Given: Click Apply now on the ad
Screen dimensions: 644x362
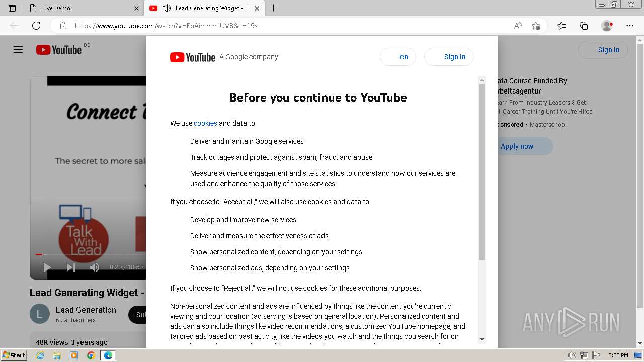Looking at the screenshot, I should (517, 146).
